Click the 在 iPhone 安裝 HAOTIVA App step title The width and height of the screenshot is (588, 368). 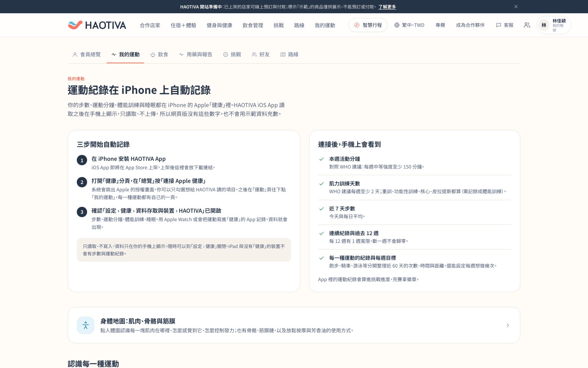pos(129,159)
